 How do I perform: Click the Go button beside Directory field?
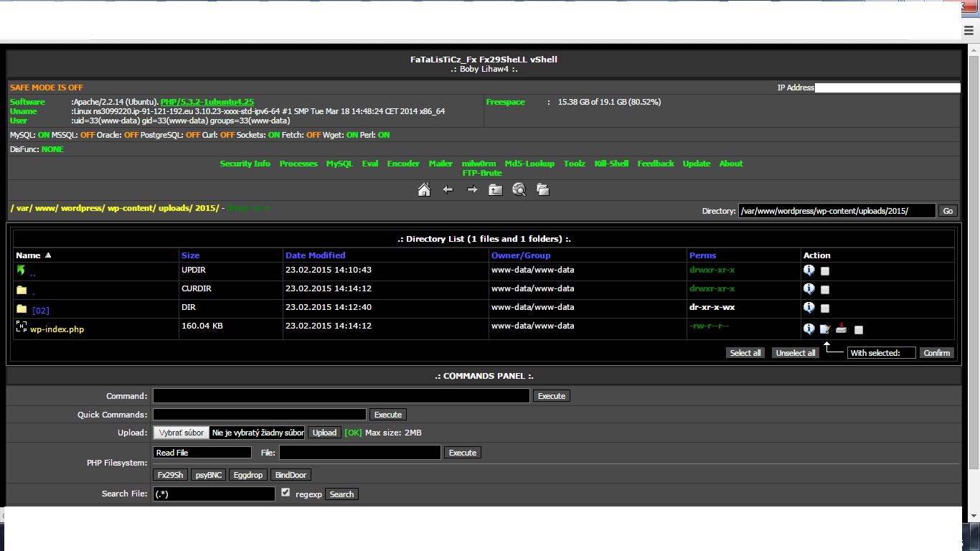[948, 211]
